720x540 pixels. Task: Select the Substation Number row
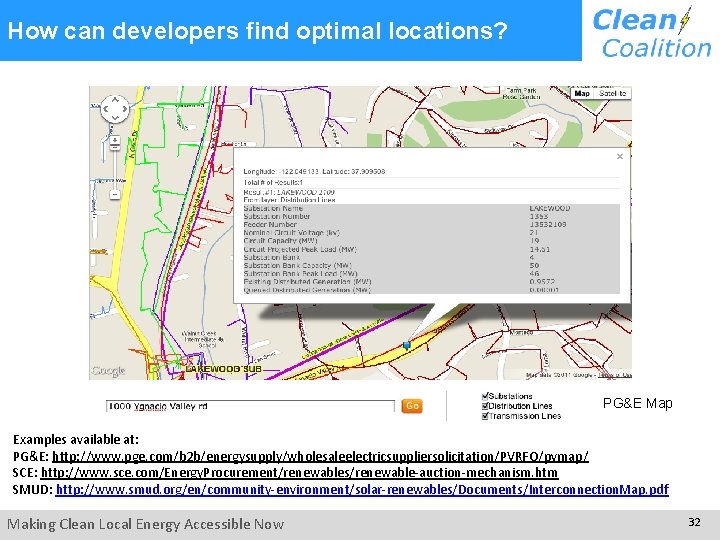pyautogui.click(x=431, y=216)
